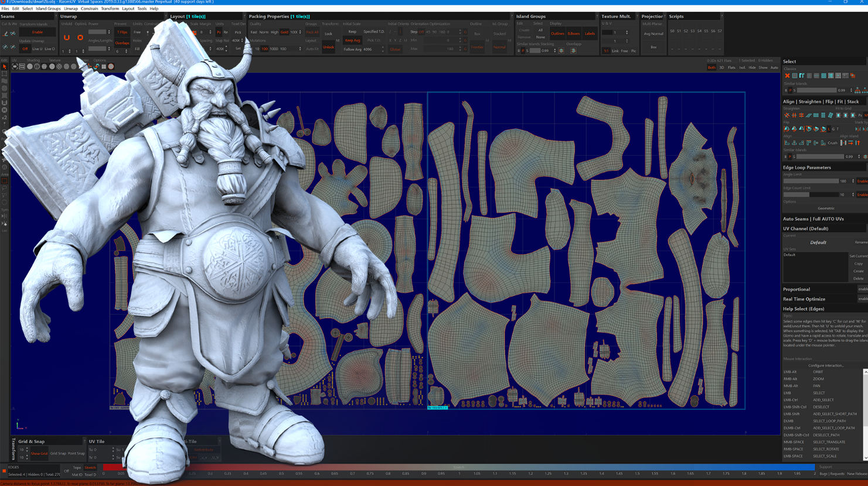Toggle Outlines display in Island Groups
868x486 pixels.
pyautogui.click(x=557, y=33)
